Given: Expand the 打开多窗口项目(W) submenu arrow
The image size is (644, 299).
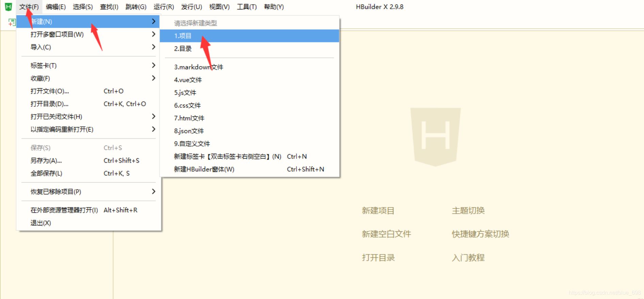Looking at the screenshot, I should (154, 34).
